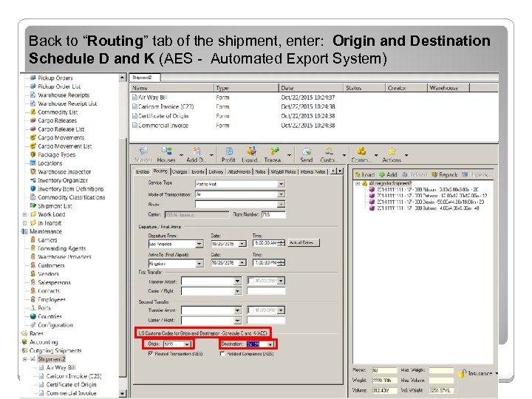Click the Commodities toolbar icon
The height and width of the screenshot is (399, 532).
[361, 151]
